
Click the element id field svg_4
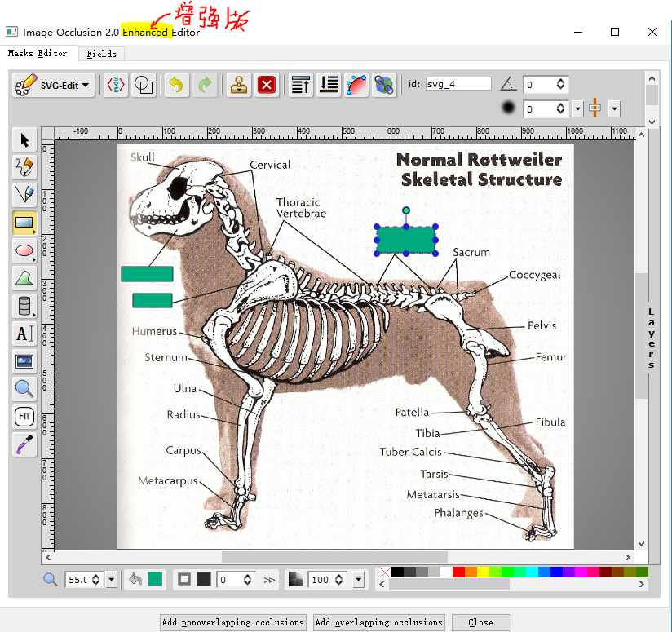pos(459,84)
